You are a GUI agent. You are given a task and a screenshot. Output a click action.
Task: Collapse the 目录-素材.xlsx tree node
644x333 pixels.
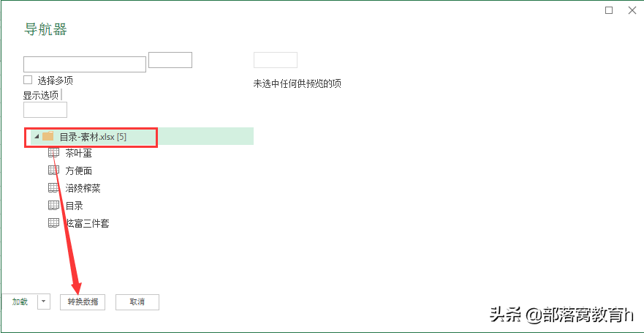[x=37, y=136]
